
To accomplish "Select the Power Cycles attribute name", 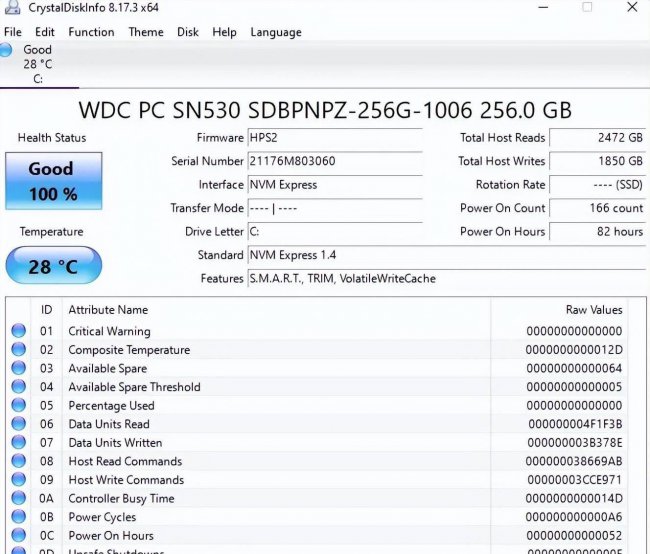I will 102,517.
